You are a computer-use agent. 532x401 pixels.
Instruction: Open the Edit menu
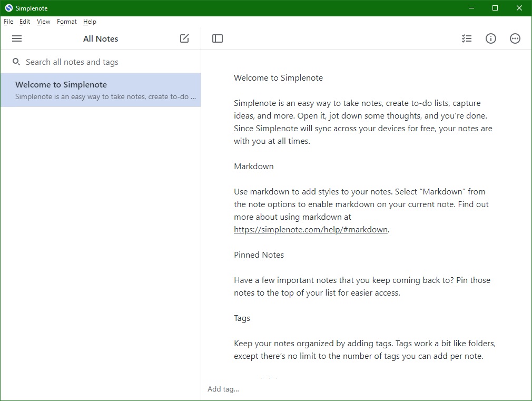pos(25,22)
